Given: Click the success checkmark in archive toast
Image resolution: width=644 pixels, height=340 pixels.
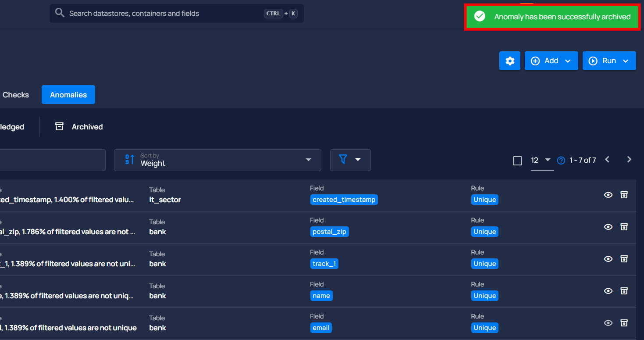Looking at the screenshot, I should (x=480, y=17).
